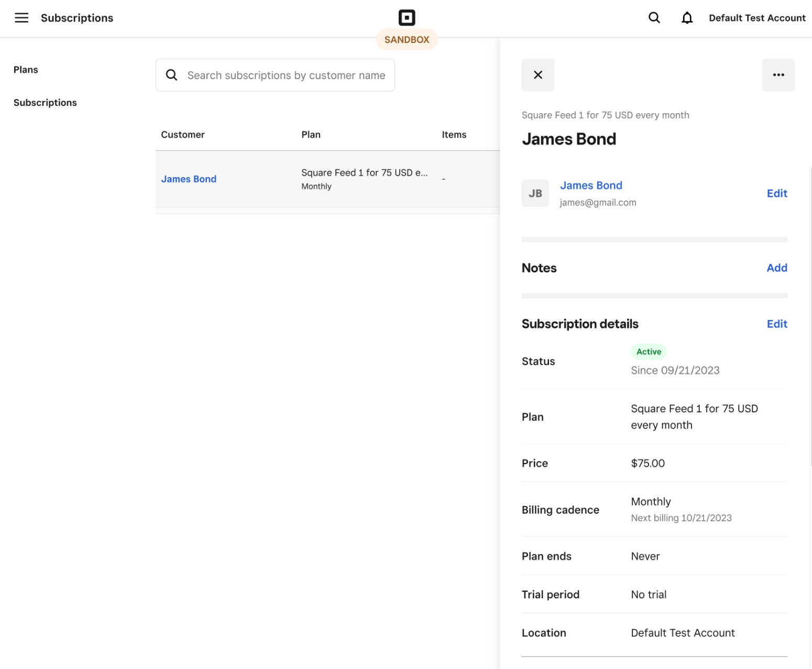Click the search field magnifier icon
Screen dimensions: 812x669
coord(171,75)
